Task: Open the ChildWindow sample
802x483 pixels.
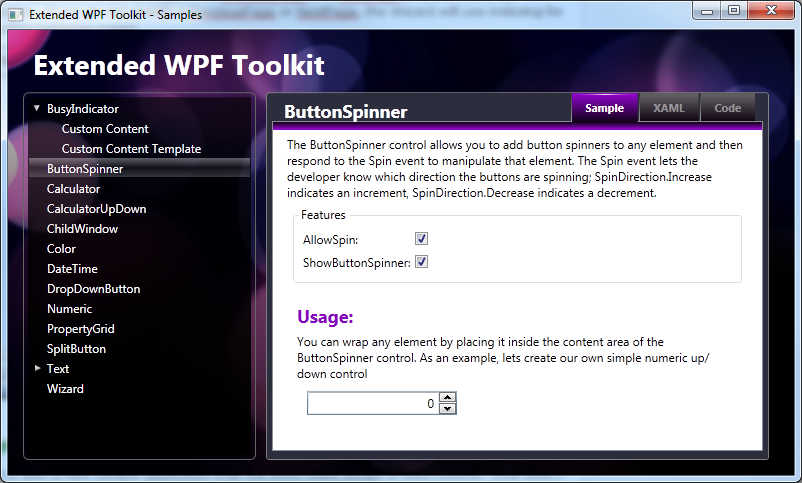Action: pos(82,229)
